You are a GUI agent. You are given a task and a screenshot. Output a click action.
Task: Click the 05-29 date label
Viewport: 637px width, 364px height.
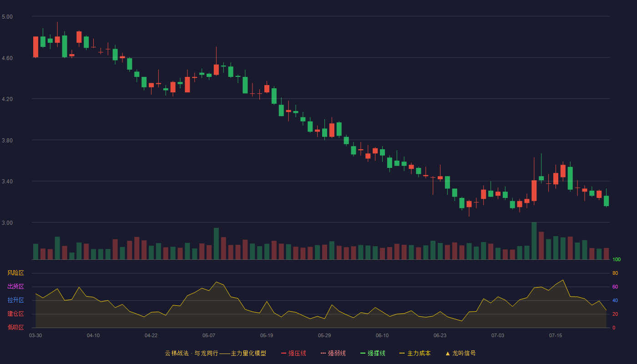[324, 335]
